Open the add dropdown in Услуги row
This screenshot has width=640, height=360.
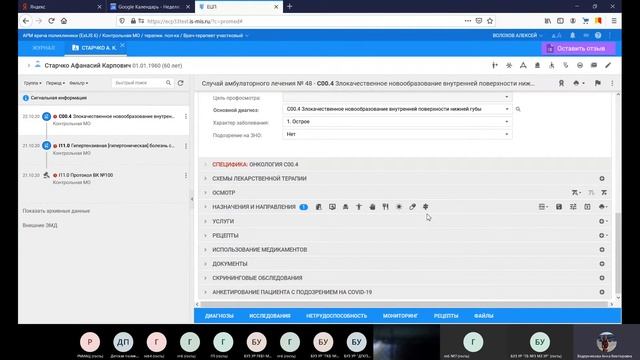pos(603,221)
